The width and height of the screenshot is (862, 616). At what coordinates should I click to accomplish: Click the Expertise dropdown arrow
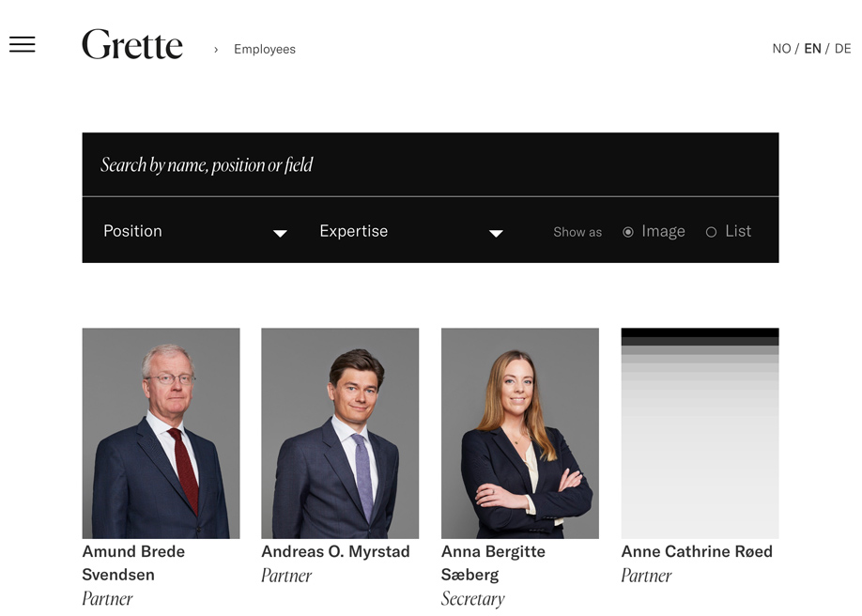click(496, 233)
